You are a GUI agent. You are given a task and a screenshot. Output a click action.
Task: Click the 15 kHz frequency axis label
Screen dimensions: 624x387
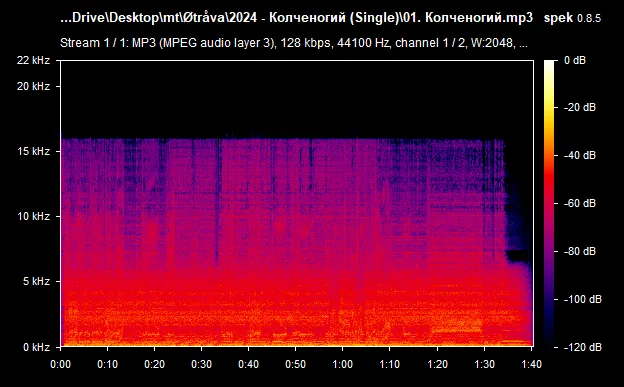tap(33, 151)
